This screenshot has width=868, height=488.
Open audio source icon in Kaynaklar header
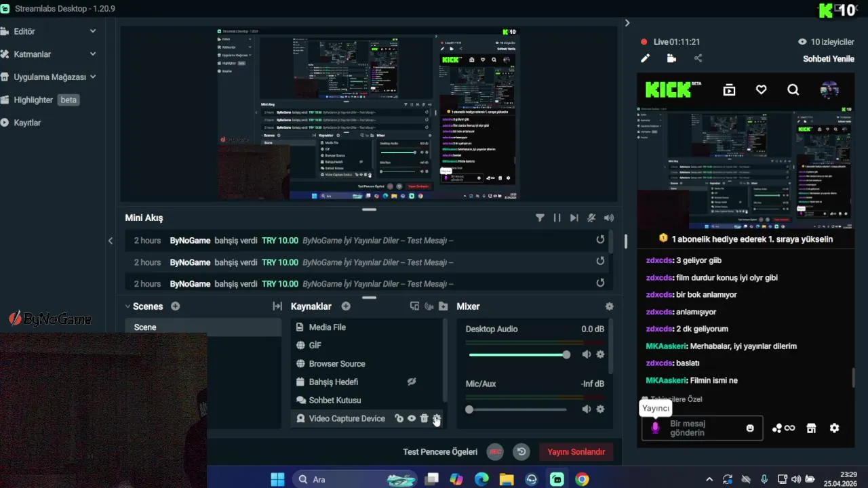429,306
